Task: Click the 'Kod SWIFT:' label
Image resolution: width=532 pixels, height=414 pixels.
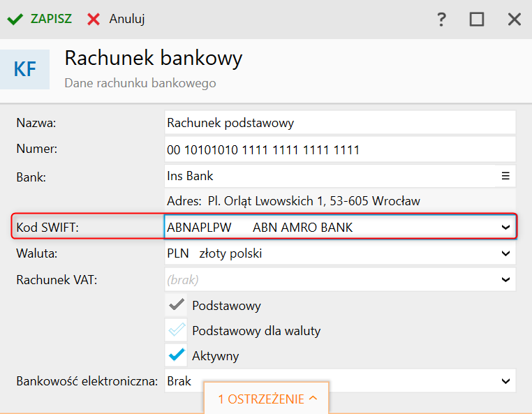Action: (47, 228)
